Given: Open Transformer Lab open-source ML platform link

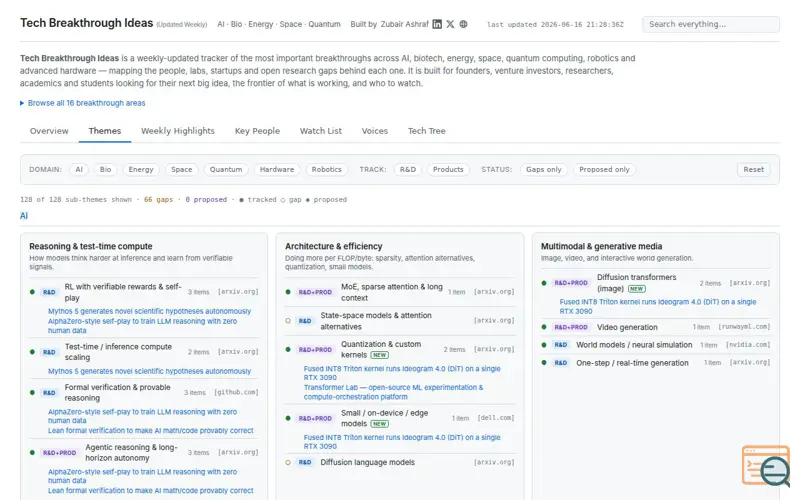Looking at the screenshot, I should 393,392.
